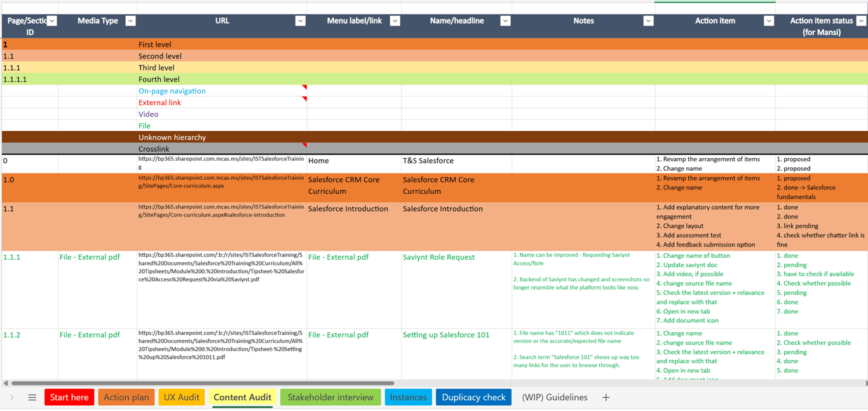Open the Stakeholder interview sheet tab

(330, 398)
